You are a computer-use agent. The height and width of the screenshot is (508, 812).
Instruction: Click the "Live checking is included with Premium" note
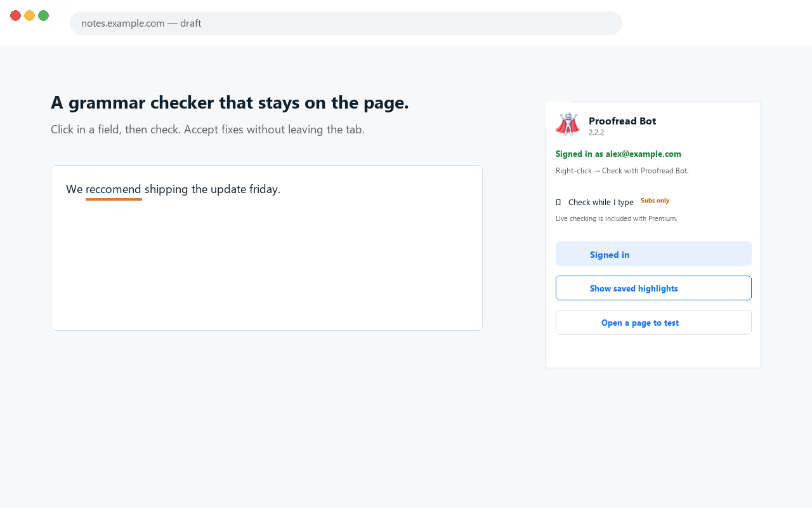tap(617, 218)
